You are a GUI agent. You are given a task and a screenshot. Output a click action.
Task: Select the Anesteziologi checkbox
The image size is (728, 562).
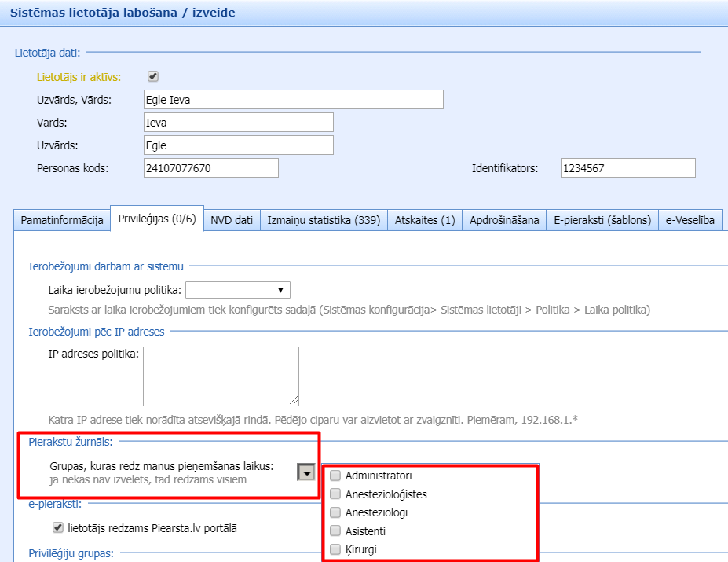pyautogui.click(x=335, y=512)
